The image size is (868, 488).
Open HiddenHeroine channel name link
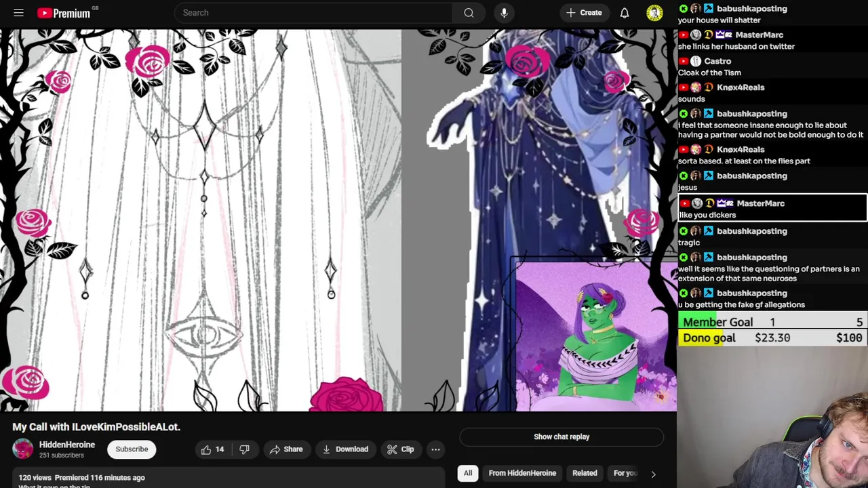coord(67,445)
